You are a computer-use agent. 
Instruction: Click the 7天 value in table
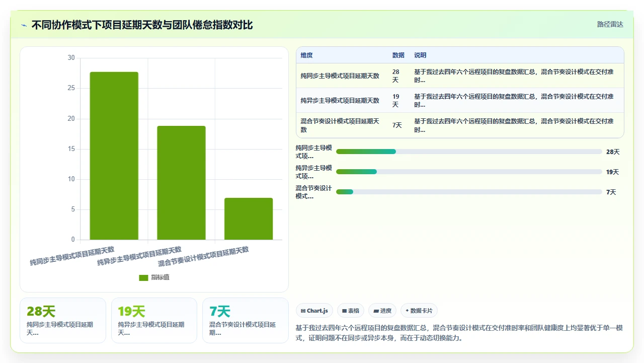click(x=397, y=125)
